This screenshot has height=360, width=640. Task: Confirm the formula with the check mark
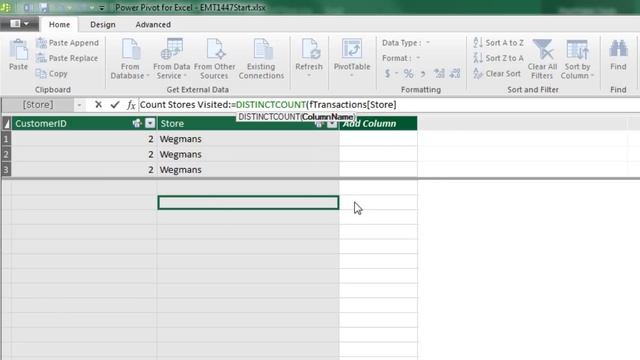coord(115,105)
